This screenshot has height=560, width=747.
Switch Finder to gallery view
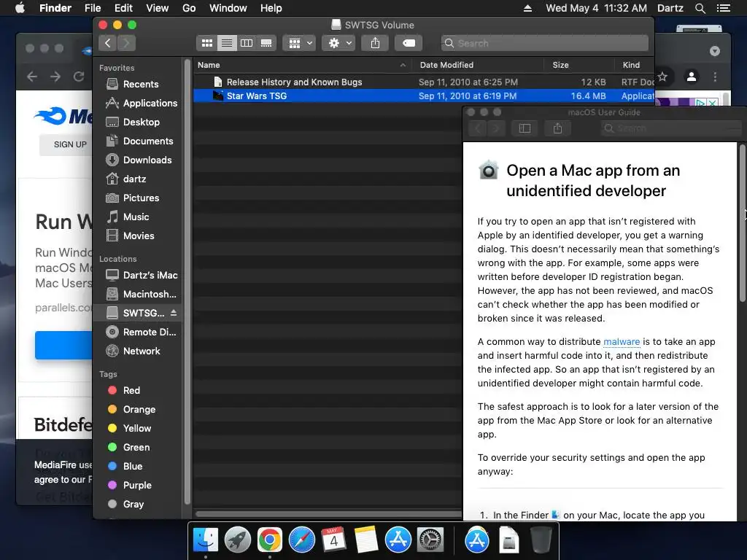tap(266, 43)
